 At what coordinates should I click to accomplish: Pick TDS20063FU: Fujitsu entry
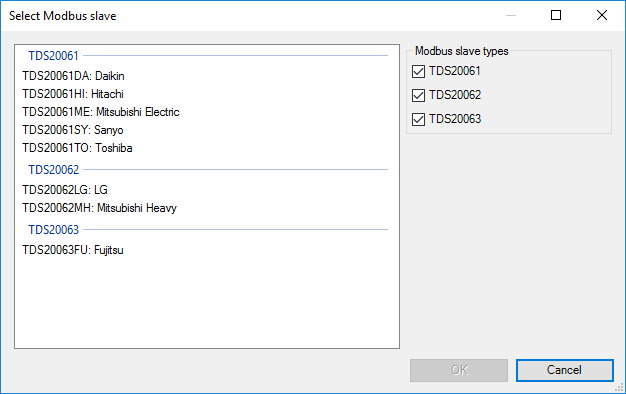coord(73,250)
